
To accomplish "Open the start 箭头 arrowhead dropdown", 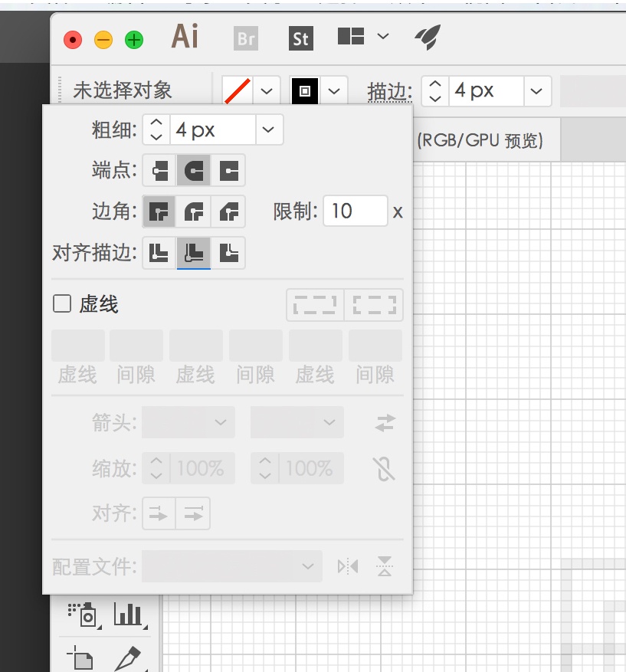I will click(188, 422).
